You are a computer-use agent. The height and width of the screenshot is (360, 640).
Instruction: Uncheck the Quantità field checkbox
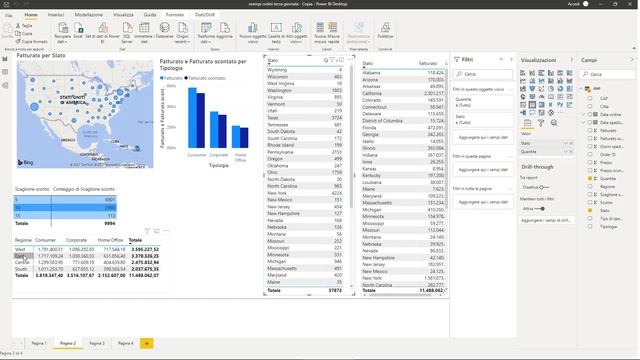click(590, 178)
